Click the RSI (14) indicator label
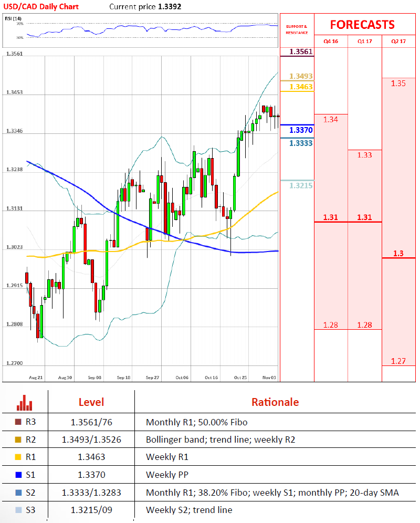Screen dimensions: 420x523 (13, 18)
